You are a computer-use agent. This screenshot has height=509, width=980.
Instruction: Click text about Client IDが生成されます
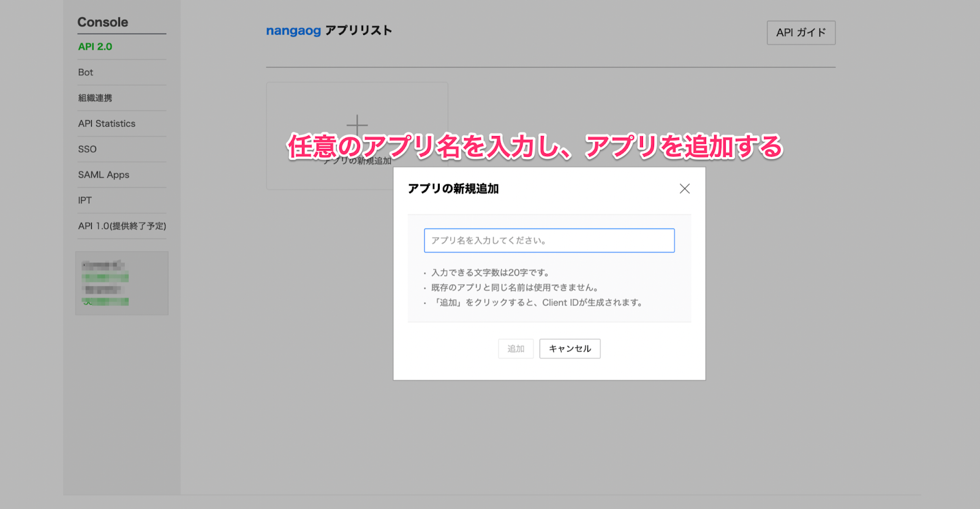click(x=537, y=303)
